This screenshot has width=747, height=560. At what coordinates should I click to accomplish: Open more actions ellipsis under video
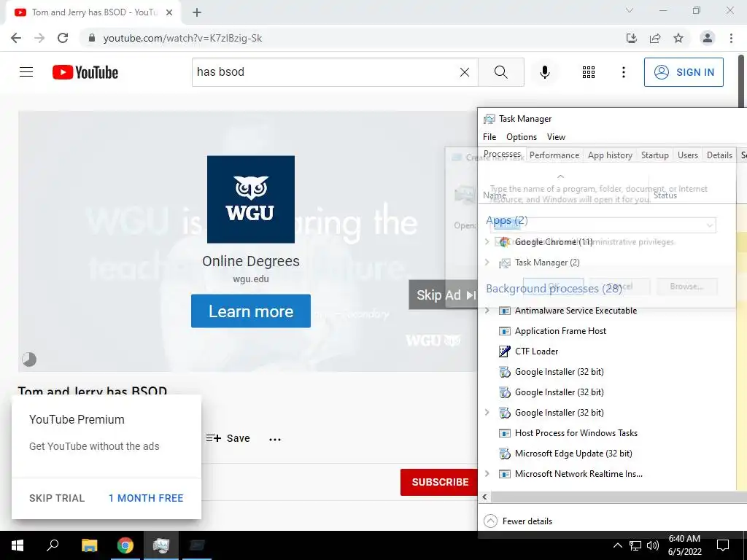click(275, 438)
